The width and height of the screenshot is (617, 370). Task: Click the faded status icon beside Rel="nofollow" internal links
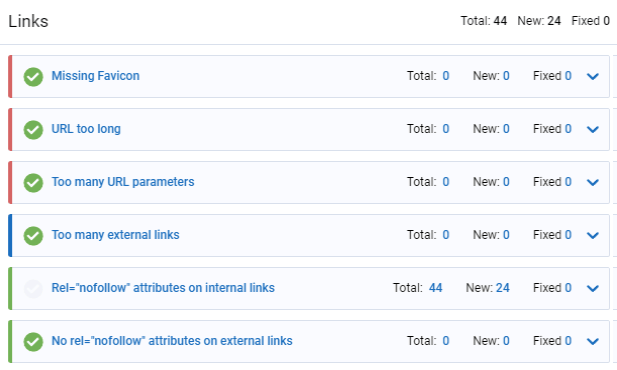[x=33, y=289]
